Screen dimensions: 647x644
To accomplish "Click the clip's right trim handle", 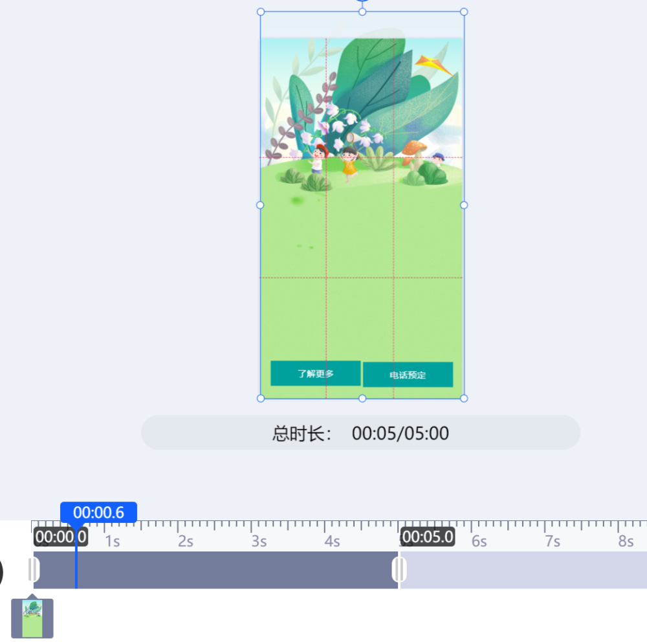I will pyautogui.click(x=399, y=570).
